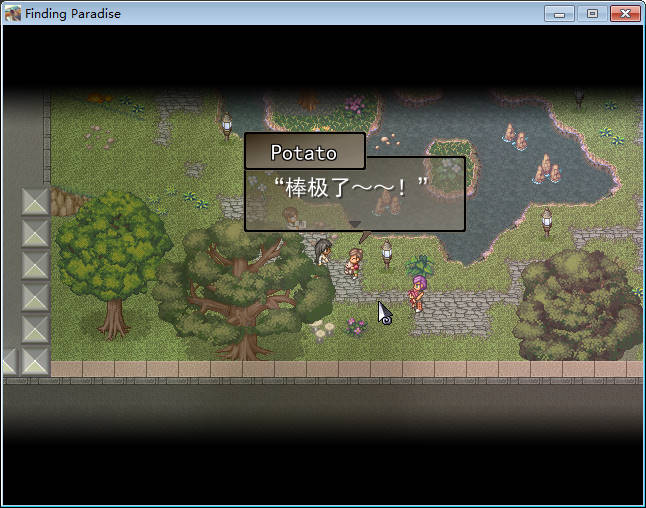
Task: Click the "Finding Paradise" window title text
Action: click(x=73, y=14)
